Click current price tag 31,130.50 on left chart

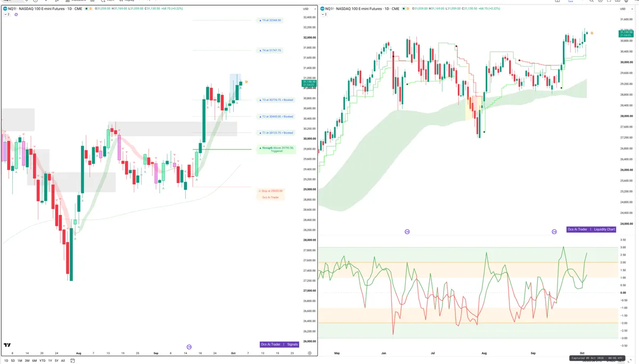point(308,82)
